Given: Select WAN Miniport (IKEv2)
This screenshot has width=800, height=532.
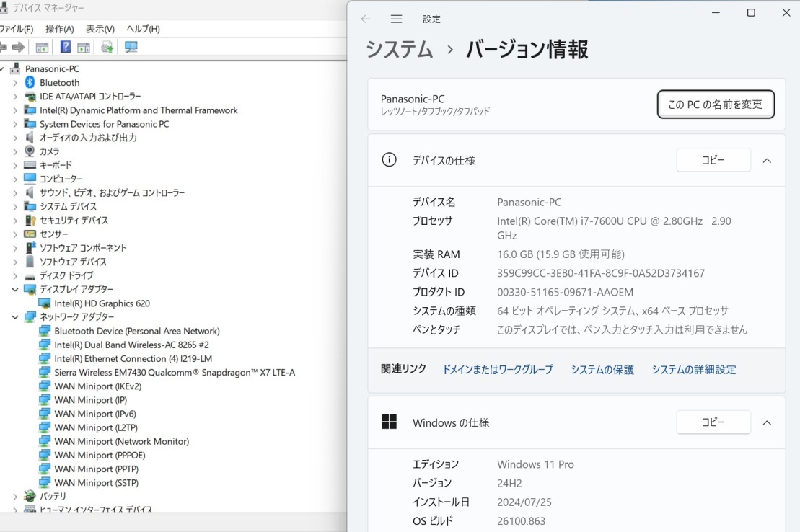Looking at the screenshot, I should point(98,386).
